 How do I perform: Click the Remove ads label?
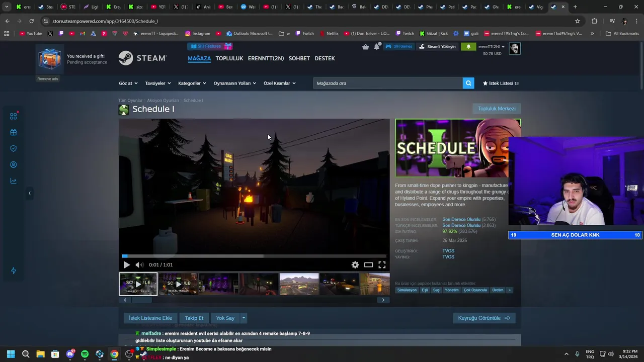point(48,79)
